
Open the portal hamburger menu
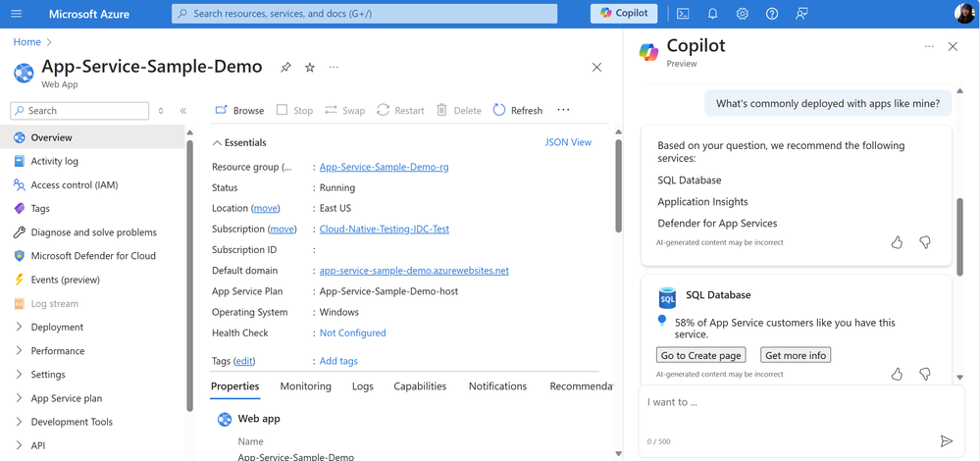[17, 14]
